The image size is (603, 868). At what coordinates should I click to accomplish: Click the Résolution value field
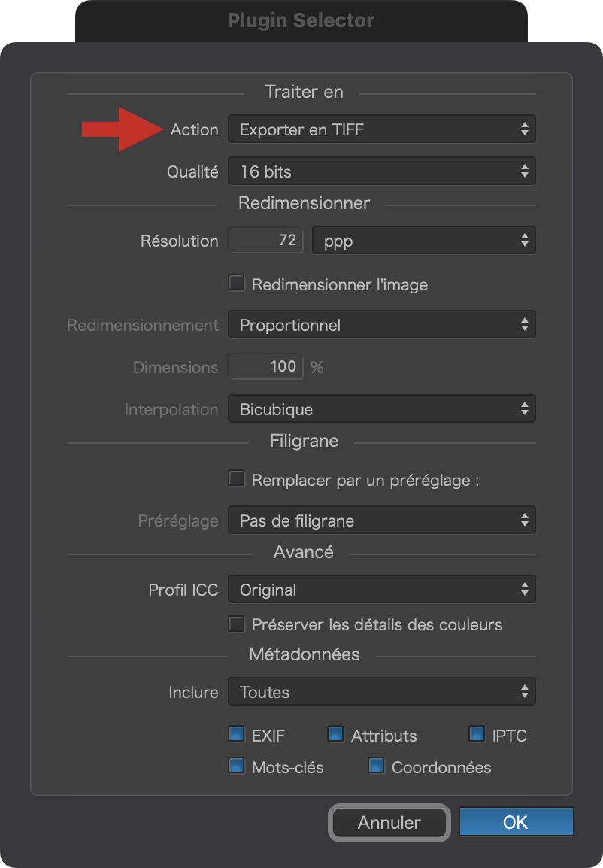pos(265,240)
